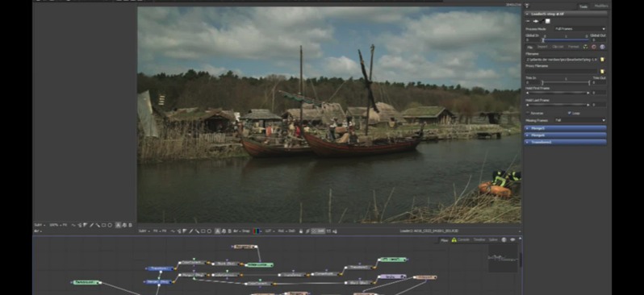Expand the Merge5 tool header
This screenshot has width=644, height=295.
[x=566, y=128]
